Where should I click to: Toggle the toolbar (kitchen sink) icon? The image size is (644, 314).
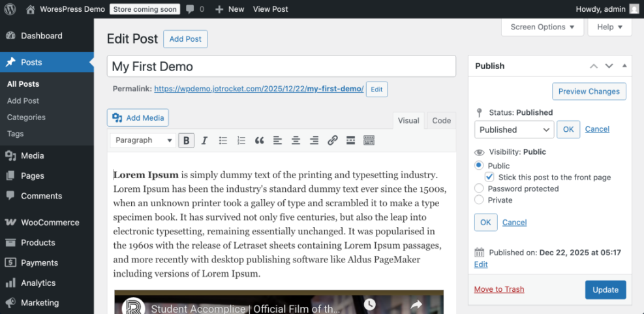(x=369, y=140)
